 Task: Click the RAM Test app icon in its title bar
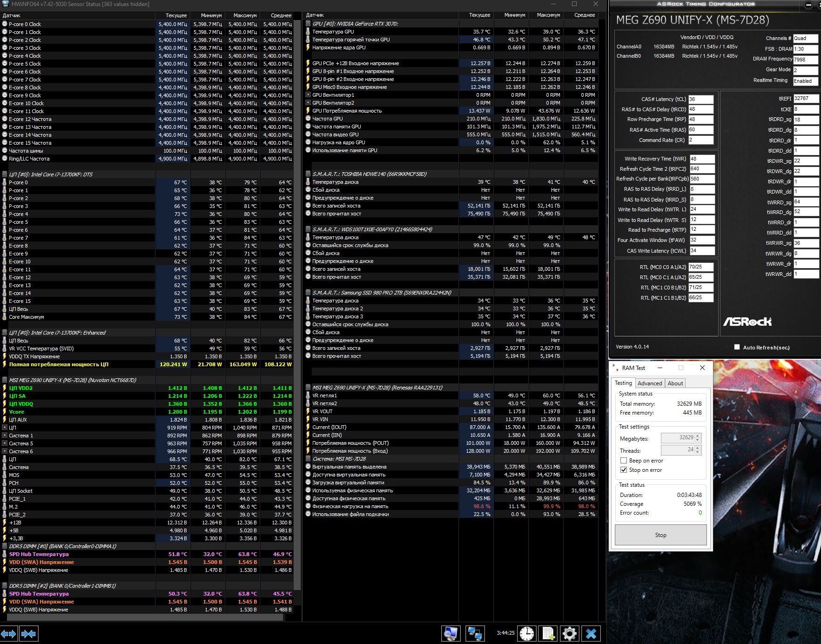615,368
